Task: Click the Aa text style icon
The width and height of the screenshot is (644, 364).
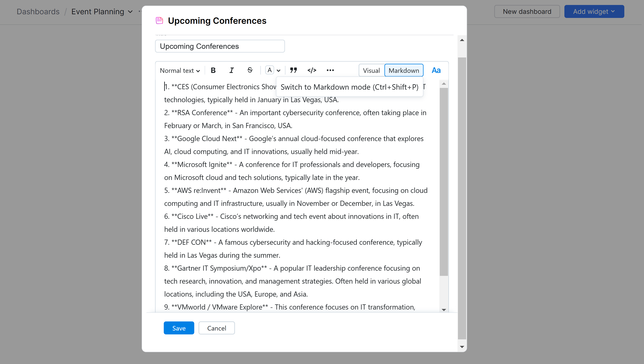Action: coord(436,70)
